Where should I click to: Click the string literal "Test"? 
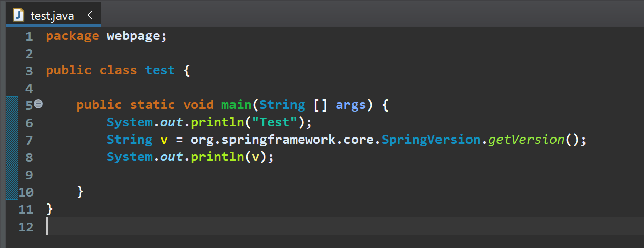[x=274, y=122]
